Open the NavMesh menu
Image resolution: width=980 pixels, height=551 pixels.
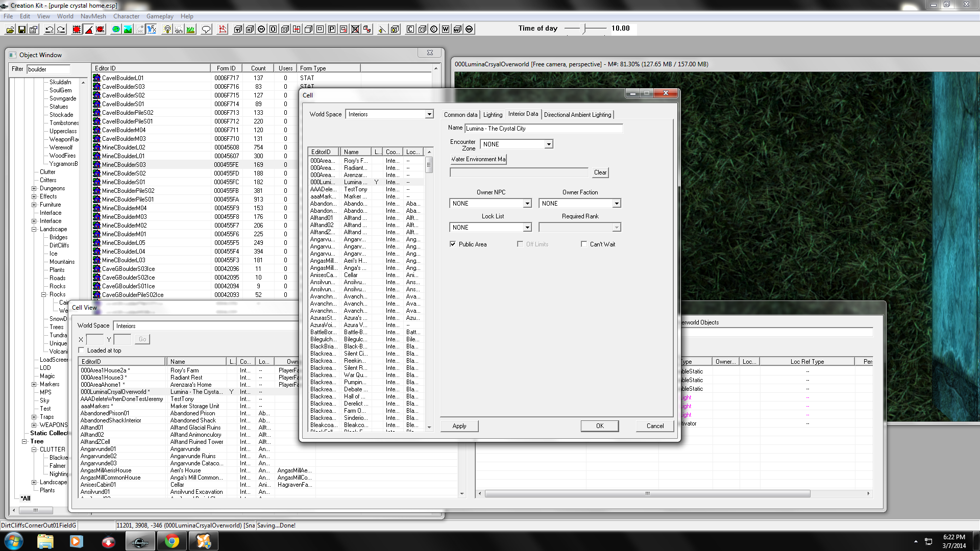[93, 16]
